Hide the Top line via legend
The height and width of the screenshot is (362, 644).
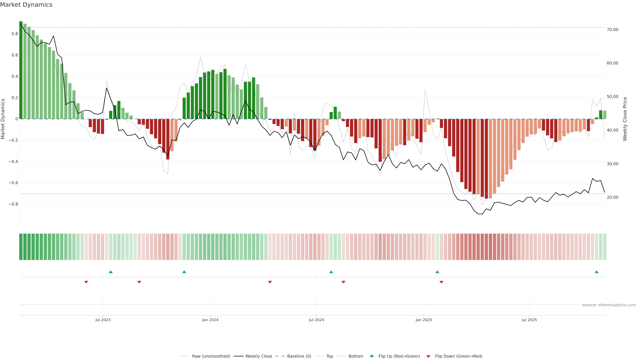click(330, 356)
